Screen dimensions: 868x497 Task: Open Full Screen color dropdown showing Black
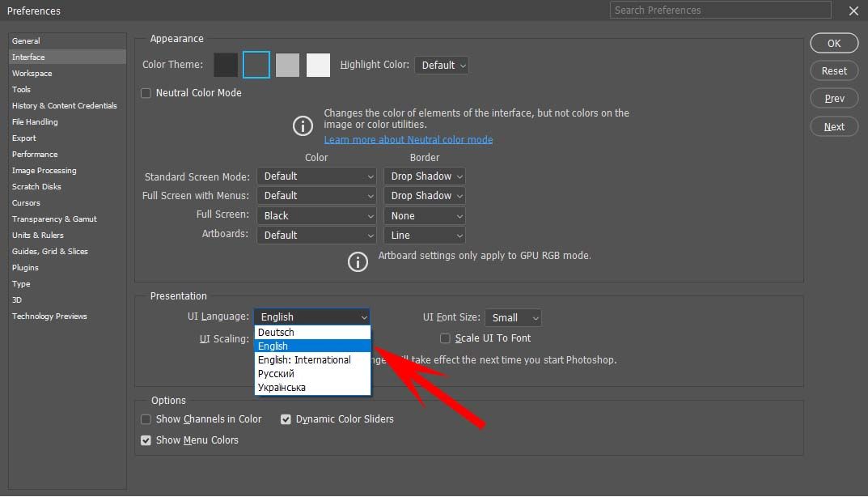point(316,215)
